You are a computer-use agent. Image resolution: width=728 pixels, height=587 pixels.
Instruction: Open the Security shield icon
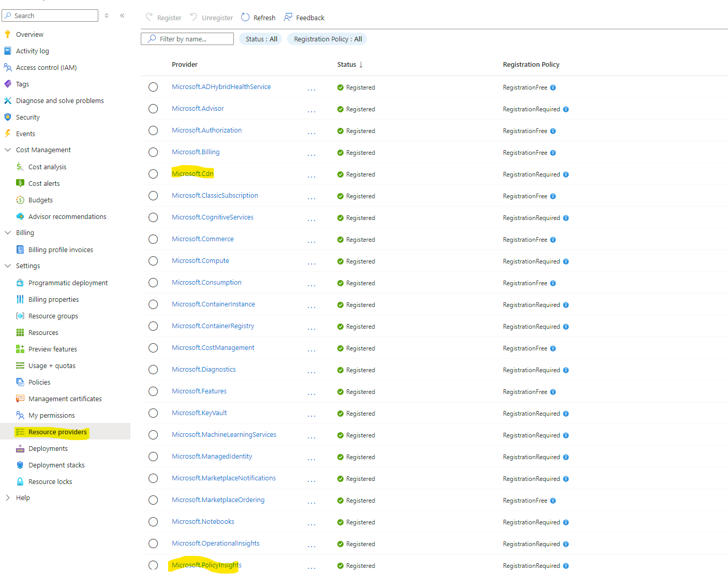7,117
